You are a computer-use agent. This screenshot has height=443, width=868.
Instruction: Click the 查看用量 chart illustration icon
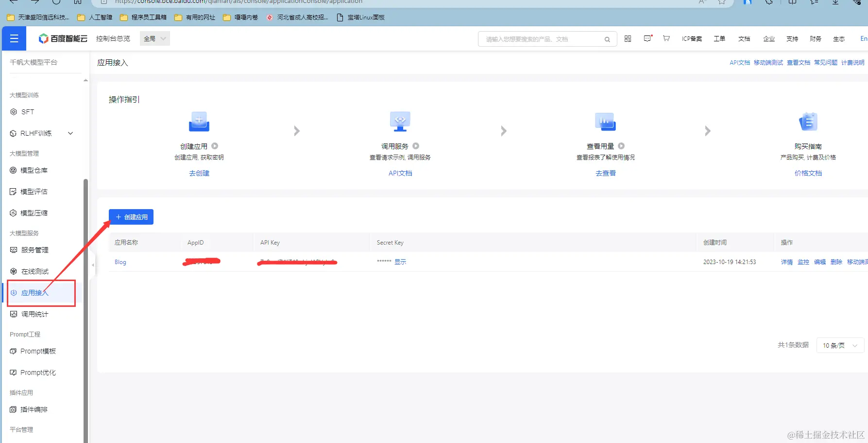click(x=606, y=122)
